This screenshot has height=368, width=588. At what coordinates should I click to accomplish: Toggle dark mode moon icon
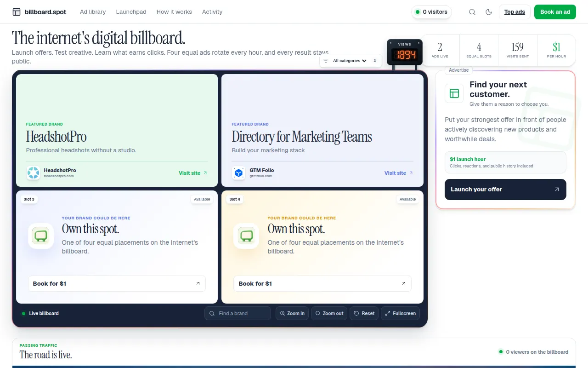[489, 12]
